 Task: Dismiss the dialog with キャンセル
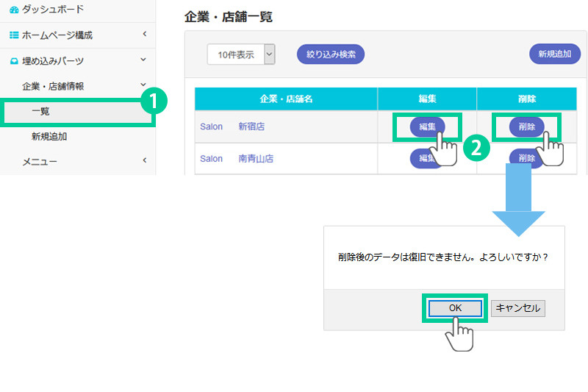(518, 308)
